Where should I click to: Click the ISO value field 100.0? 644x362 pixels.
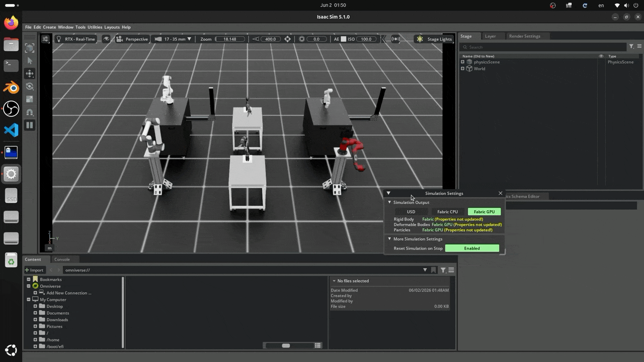coord(366,39)
